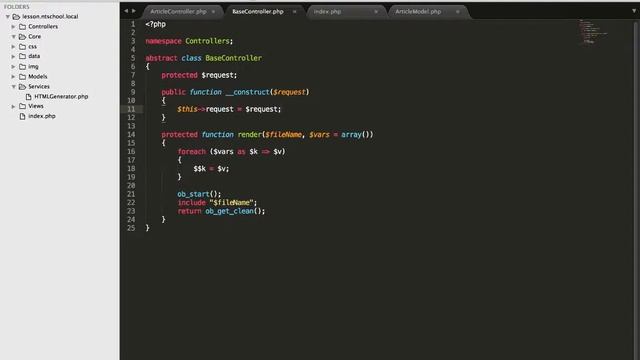Open index.php file name in the sidebar

42,116
